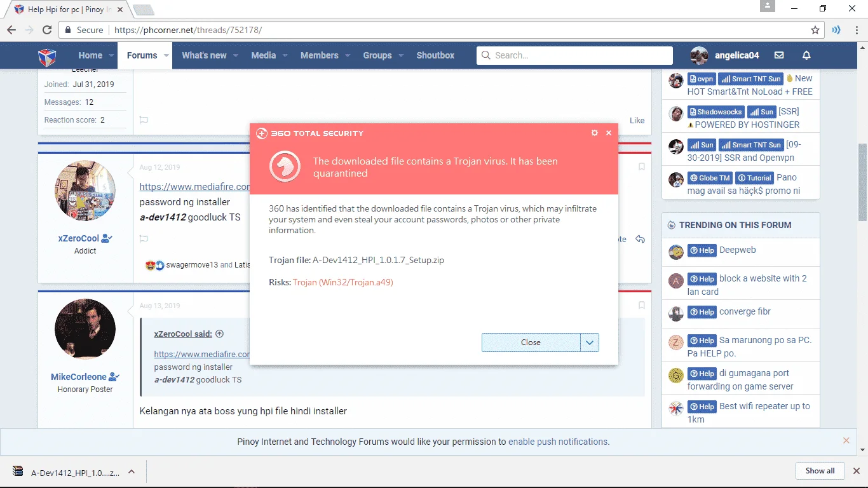The width and height of the screenshot is (868, 488).
Task: Jump to quoted post via arrow after 'xZeroCool said:'
Action: tap(220, 334)
